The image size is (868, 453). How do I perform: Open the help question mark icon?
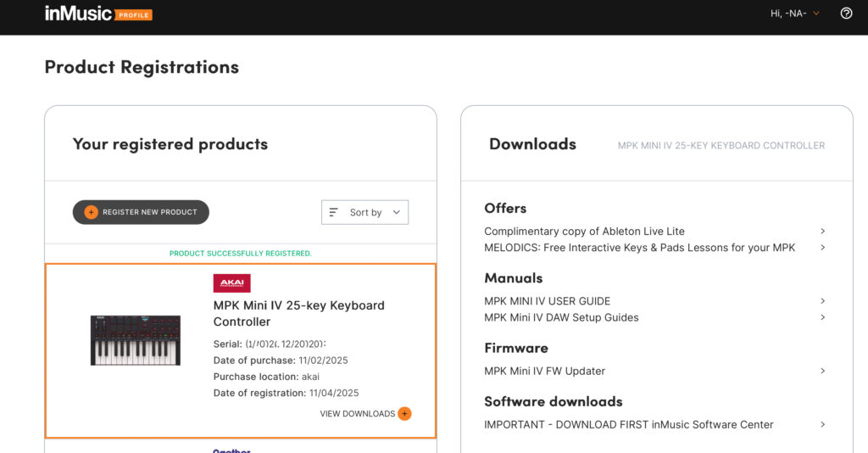pos(846,14)
